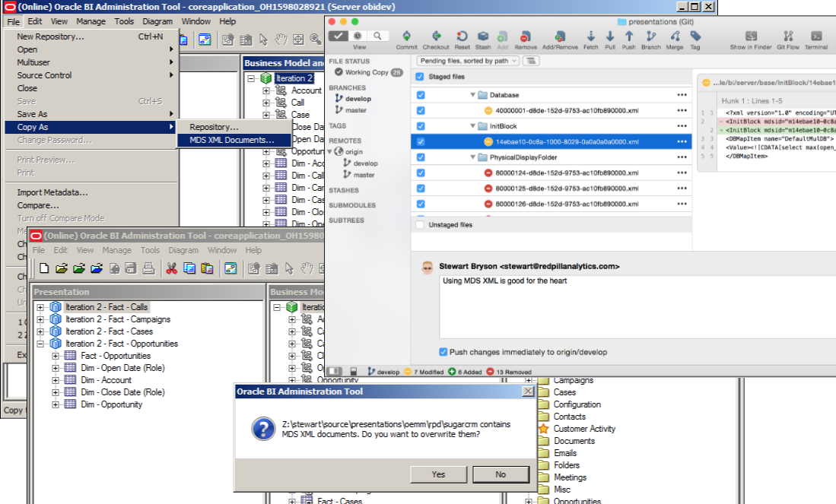836x504 pixels.
Task: Open the Diagram menu in front window
Action: coord(183,250)
